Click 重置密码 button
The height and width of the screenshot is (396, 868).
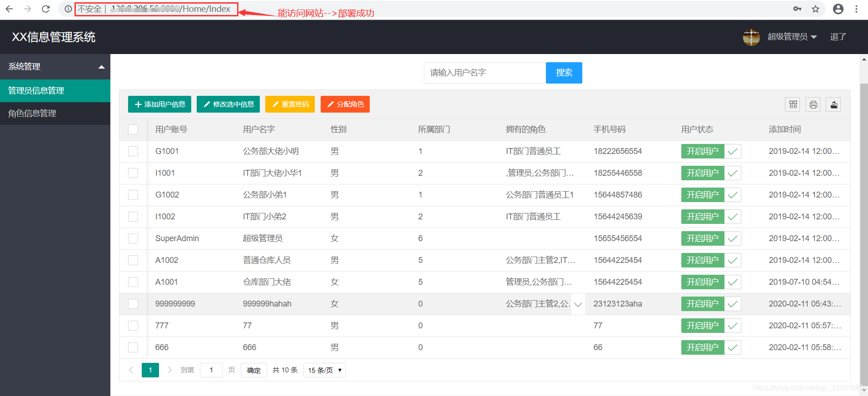pyautogui.click(x=290, y=104)
